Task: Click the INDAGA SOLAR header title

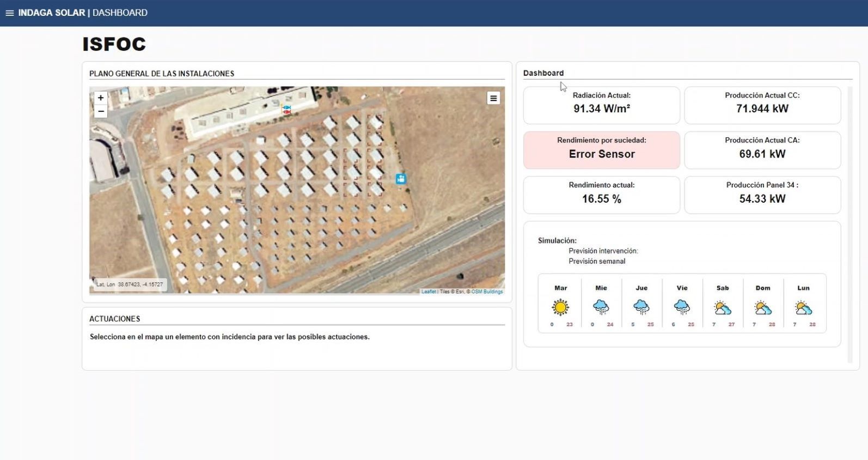Action: 52,13
